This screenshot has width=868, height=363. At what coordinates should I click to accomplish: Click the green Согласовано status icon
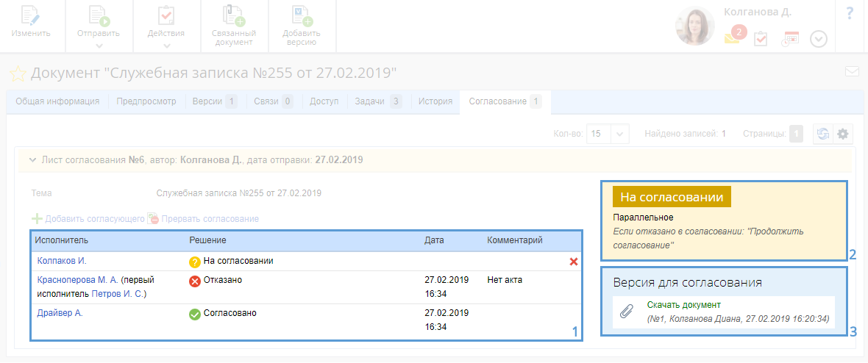(x=195, y=315)
